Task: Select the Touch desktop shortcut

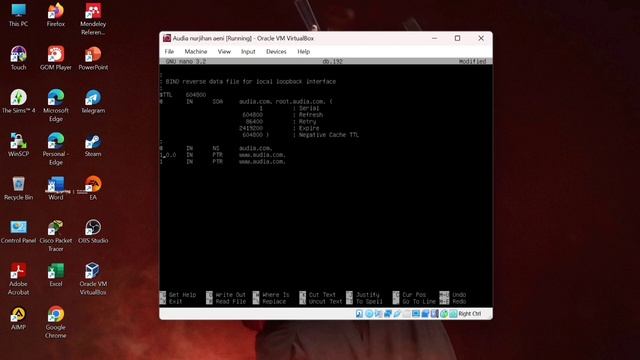Action: click(18, 58)
